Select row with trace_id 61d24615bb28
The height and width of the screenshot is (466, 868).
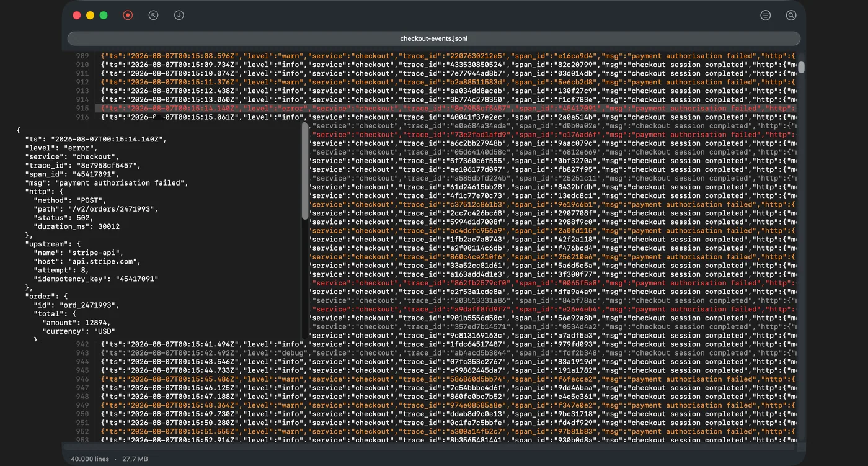[553, 187]
